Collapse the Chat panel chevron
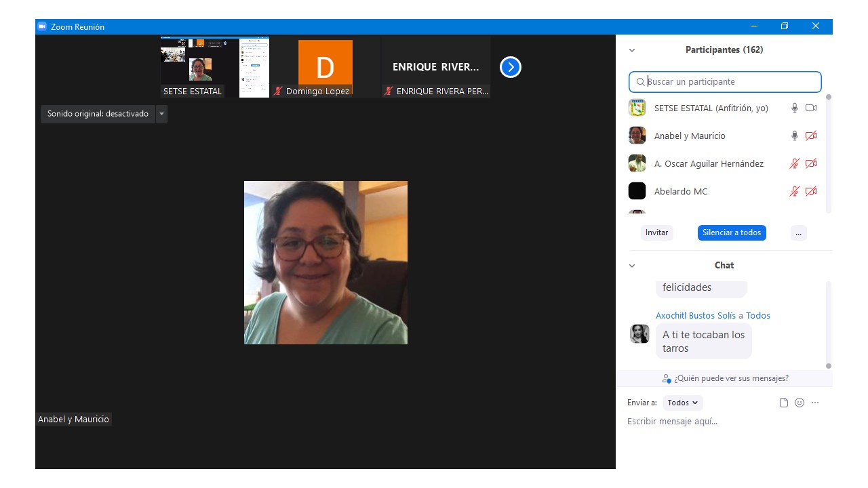This screenshot has width=868, height=488. [632, 266]
